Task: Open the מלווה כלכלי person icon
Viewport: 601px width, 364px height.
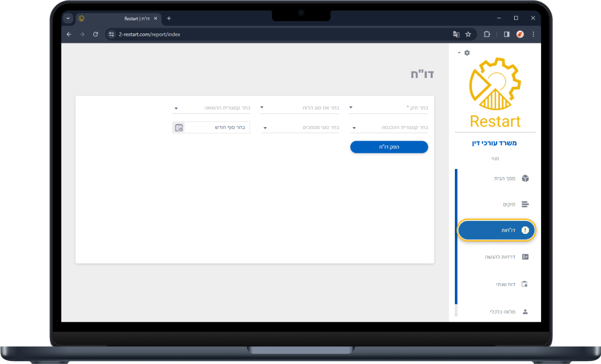Action: pyautogui.click(x=525, y=312)
